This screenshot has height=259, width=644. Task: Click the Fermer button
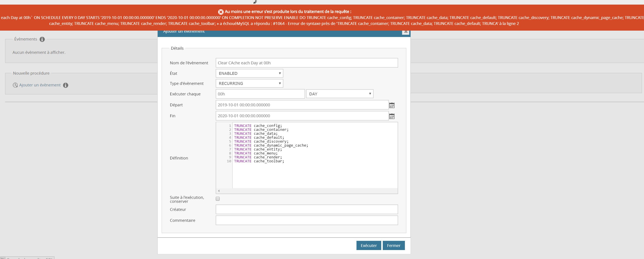coord(393,245)
